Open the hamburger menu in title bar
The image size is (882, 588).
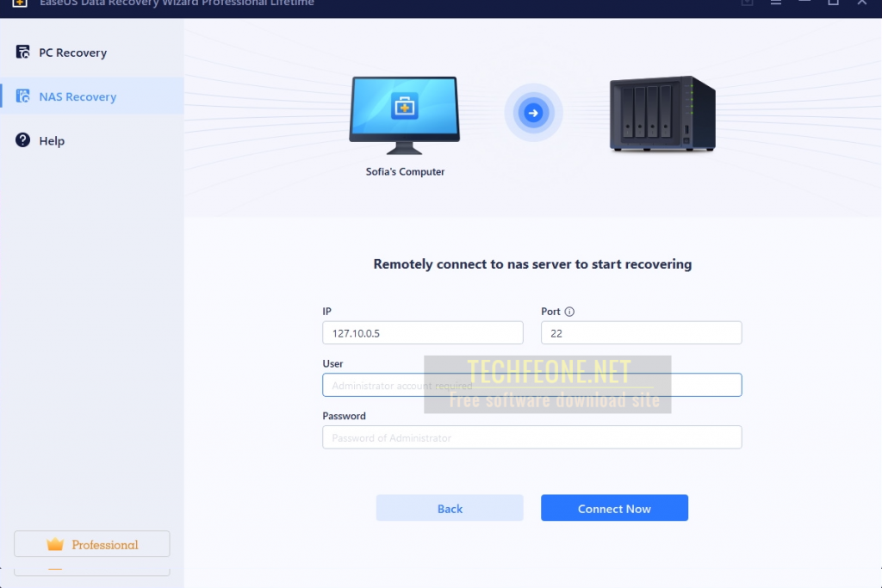coord(776,3)
